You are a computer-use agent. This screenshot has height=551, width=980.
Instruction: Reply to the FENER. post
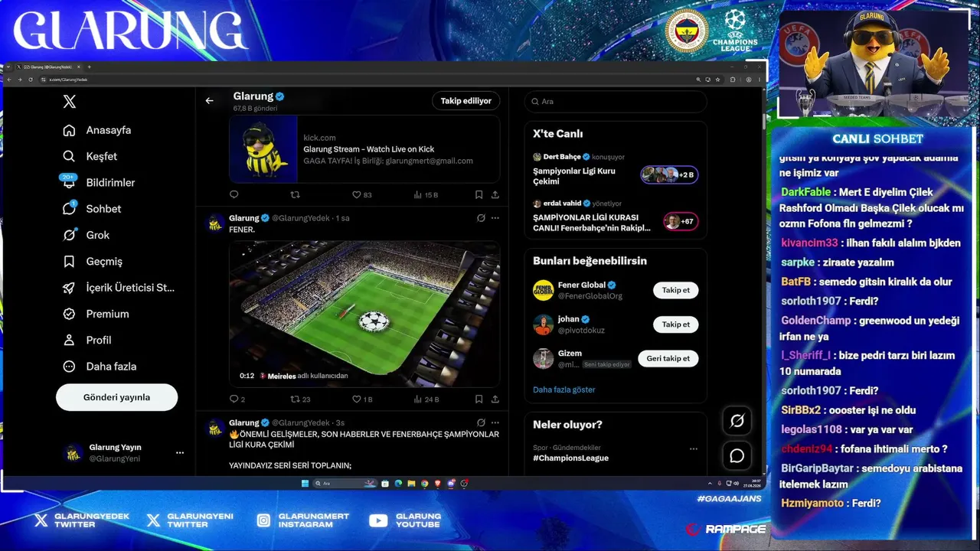click(237, 399)
